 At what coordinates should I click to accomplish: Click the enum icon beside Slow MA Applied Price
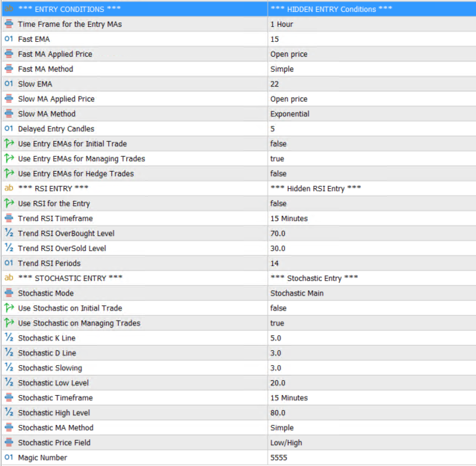(x=9, y=99)
